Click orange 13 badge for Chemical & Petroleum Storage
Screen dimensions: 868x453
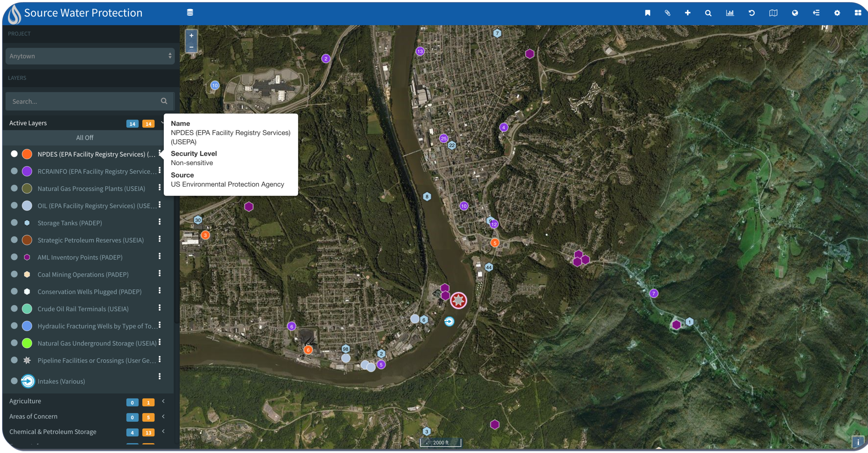point(148,433)
